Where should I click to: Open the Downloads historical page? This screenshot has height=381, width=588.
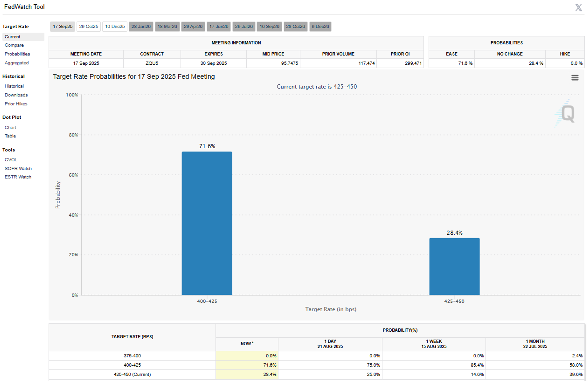tap(16, 95)
